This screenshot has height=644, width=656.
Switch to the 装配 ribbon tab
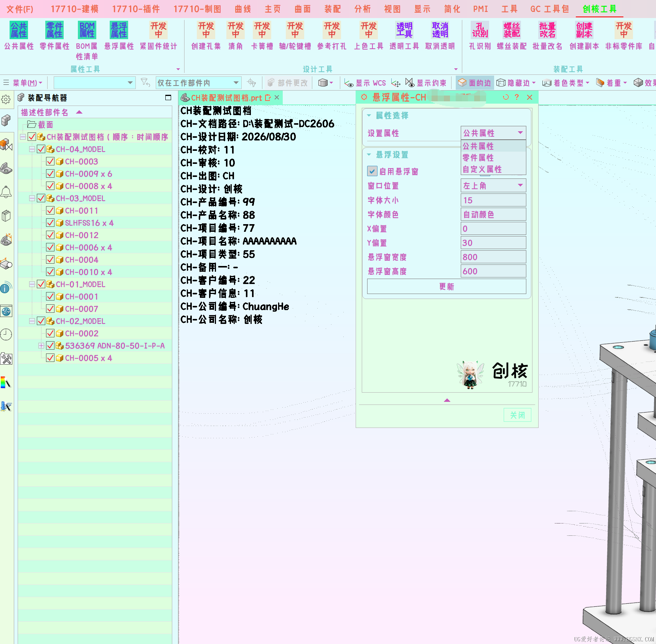(x=333, y=9)
